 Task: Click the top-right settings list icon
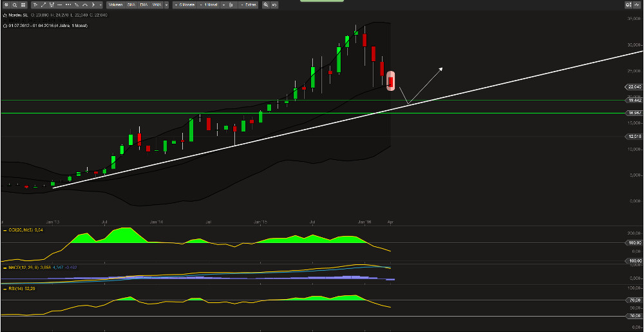click(x=629, y=5)
